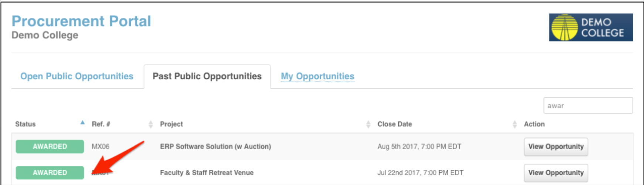Image resolution: width=644 pixels, height=185 pixels.
Task: Click the AWARDED badge for MX06
Action: coord(50,146)
